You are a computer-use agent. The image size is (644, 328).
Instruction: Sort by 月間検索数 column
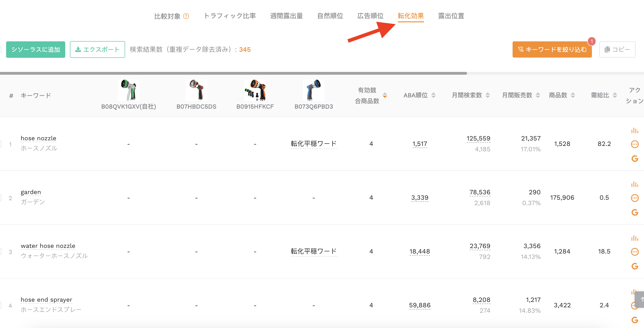(x=487, y=95)
